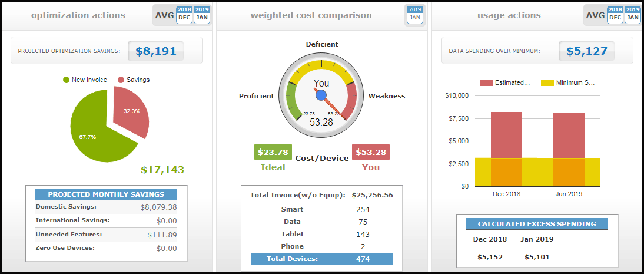Click total devices count 474

click(x=363, y=259)
